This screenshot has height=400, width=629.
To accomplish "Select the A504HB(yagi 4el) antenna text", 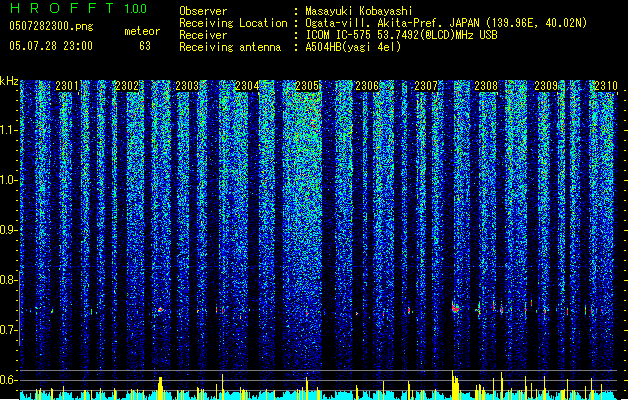I will pyautogui.click(x=353, y=47).
